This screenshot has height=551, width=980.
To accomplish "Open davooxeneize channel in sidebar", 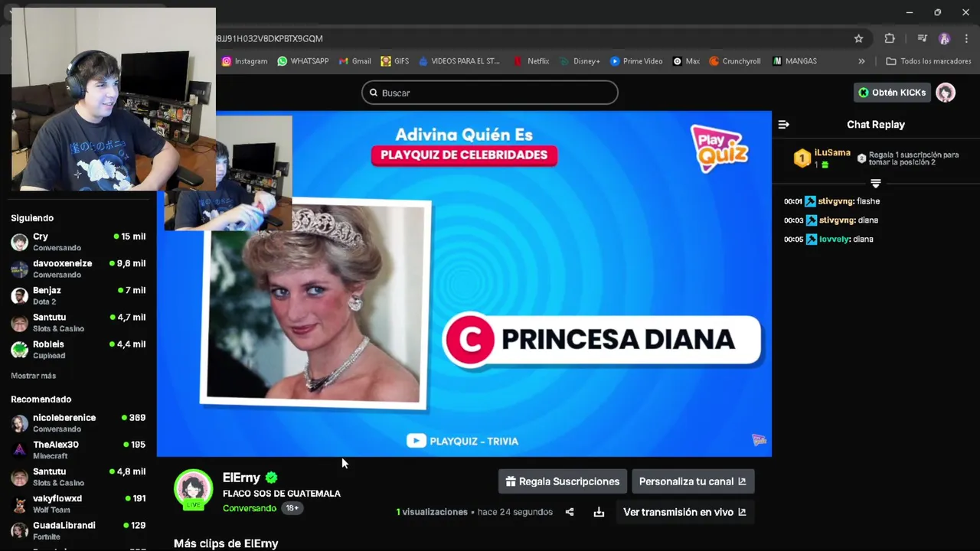I will point(78,269).
